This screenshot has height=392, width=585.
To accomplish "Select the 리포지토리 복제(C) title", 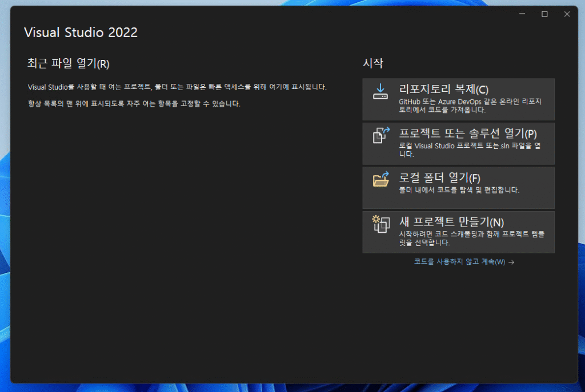I will [443, 89].
